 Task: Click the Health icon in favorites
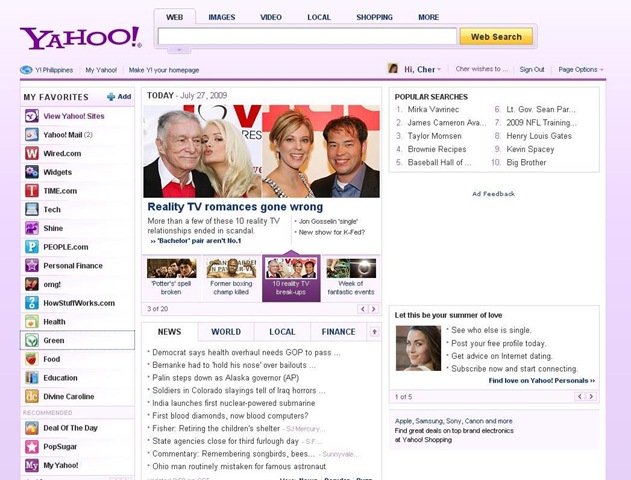click(x=32, y=321)
